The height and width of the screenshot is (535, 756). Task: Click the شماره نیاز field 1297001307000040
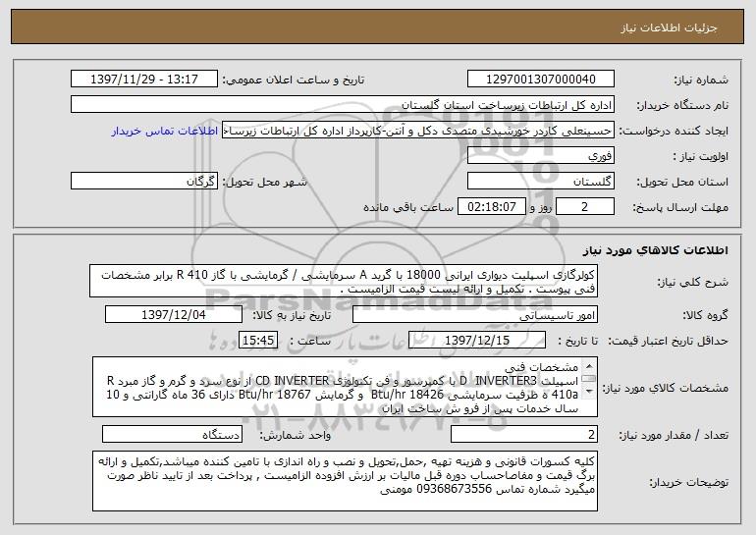point(540,80)
